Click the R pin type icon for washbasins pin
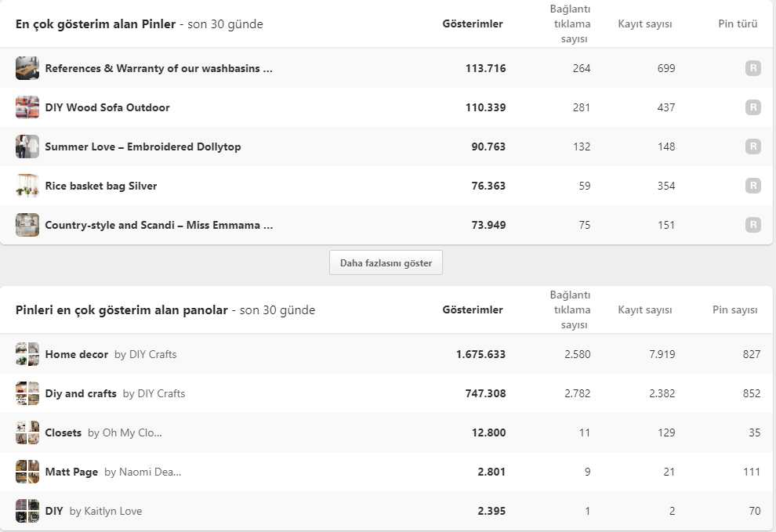The image size is (776, 532). [x=752, y=68]
